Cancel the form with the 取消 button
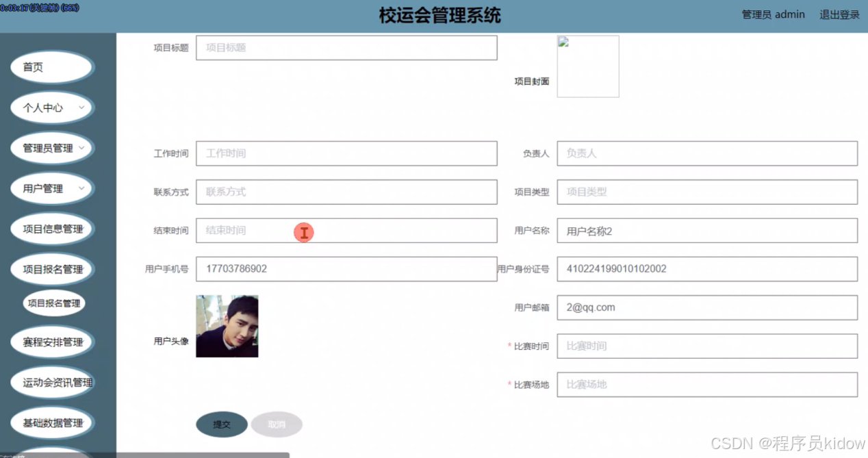868x458 pixels. click(277, 424)
